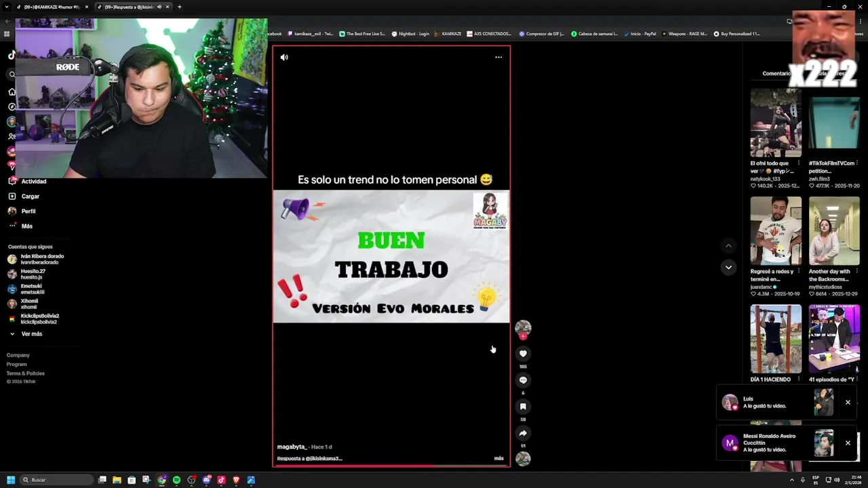Screen dimensions: 868x488
Task: Open the Chrome taskbar icon
Action: pyautogui.click(x=161, y=480)
